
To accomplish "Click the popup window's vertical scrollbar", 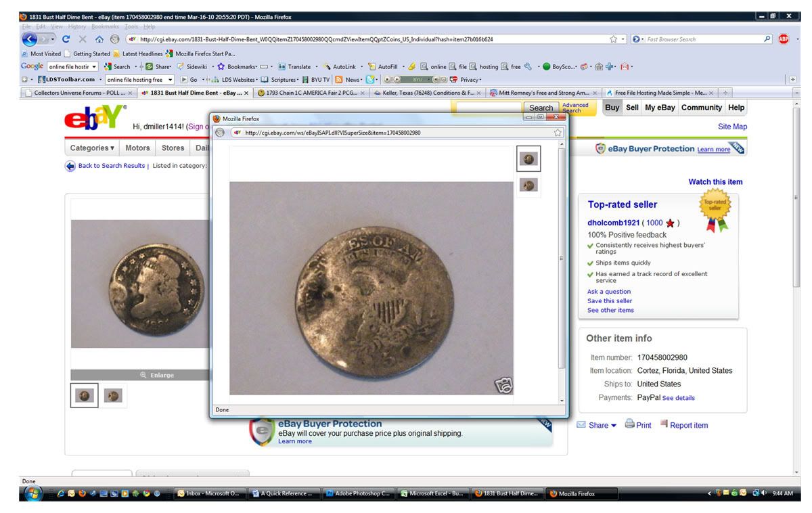I will tap(561, 271).
